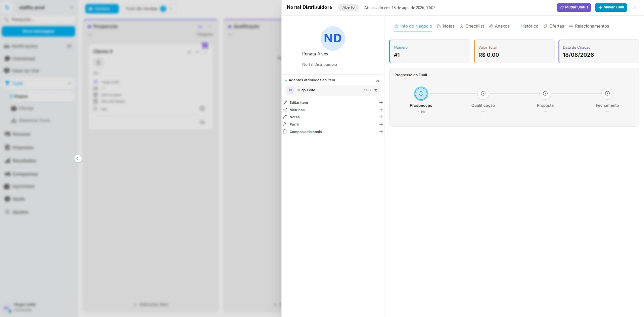Click the Mover Funil button
The width and height of the screenshot is (644, 317).
(611, 7)
